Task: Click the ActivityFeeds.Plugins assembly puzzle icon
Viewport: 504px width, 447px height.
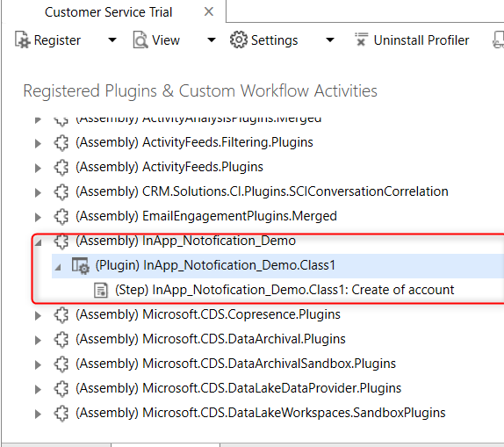Action: point(61,167)
